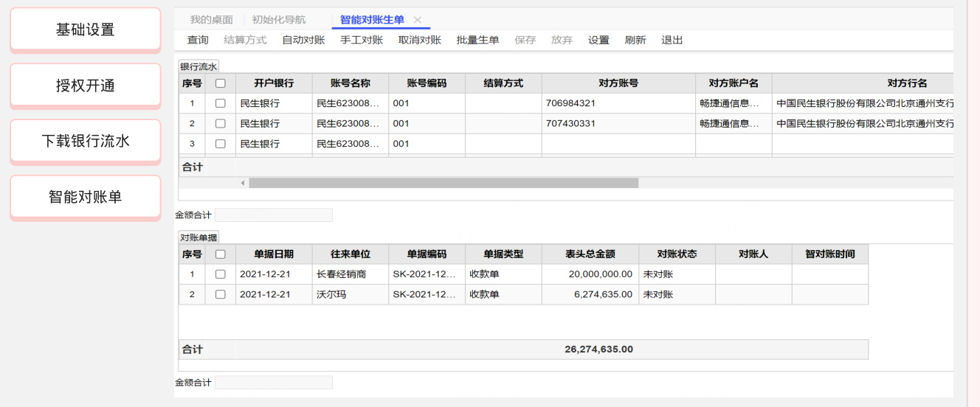
Task: Select 手工对账 toolbar command
Action: click(362, 40)
